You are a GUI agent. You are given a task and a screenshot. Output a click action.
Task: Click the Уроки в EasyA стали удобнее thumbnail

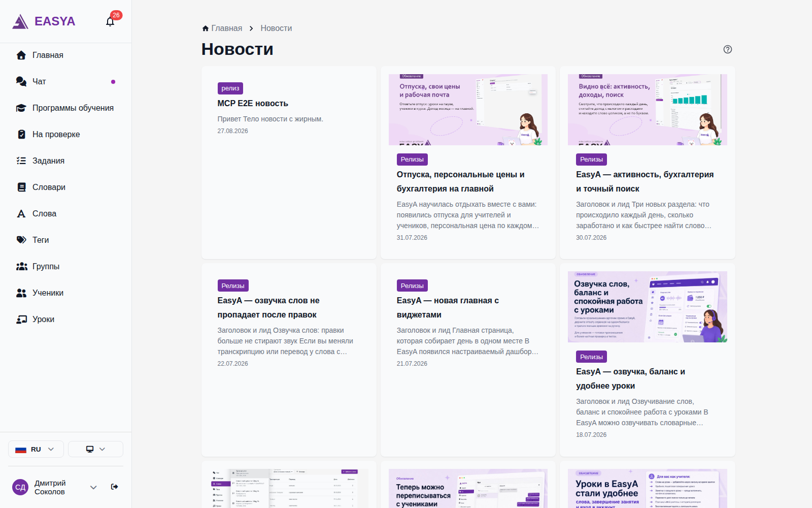click(648, 488)
